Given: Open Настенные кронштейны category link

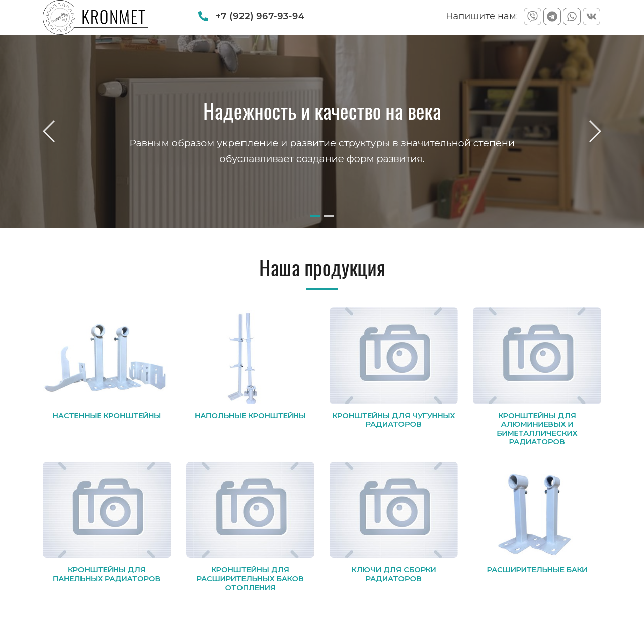Looking at the screenshot, I should click(107, 416).
